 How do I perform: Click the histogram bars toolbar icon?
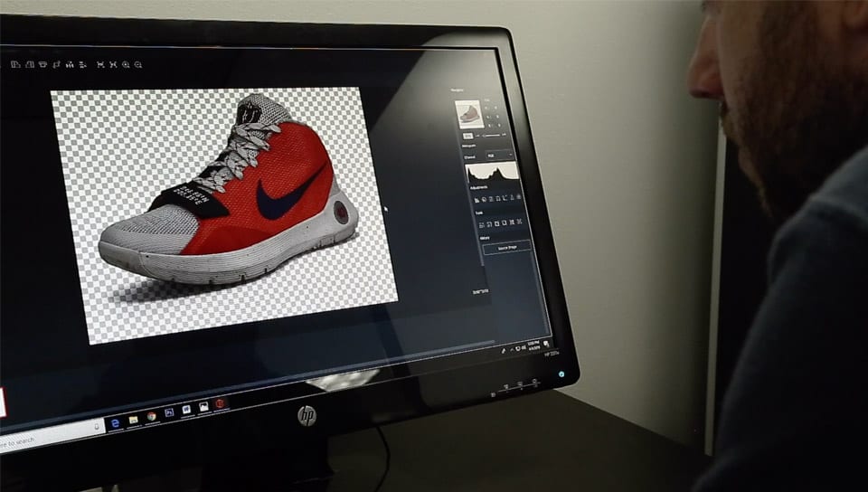(x=70, y=65)
